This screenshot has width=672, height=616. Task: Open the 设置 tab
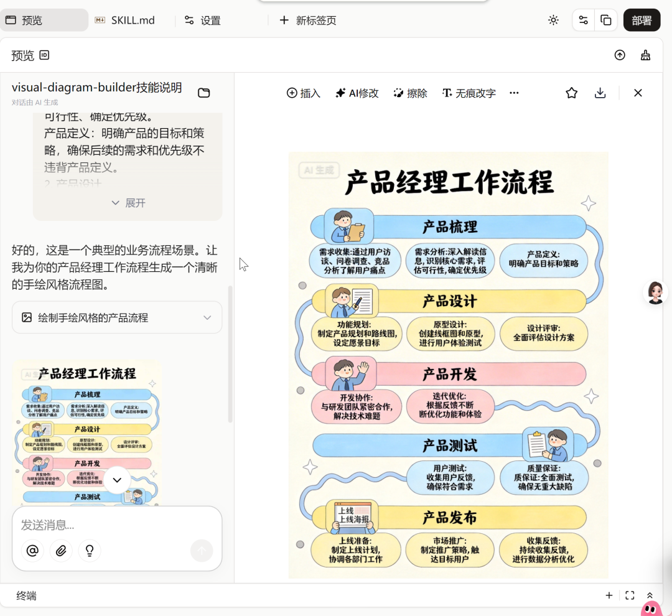pyautogui.click(x=202, y=20)
